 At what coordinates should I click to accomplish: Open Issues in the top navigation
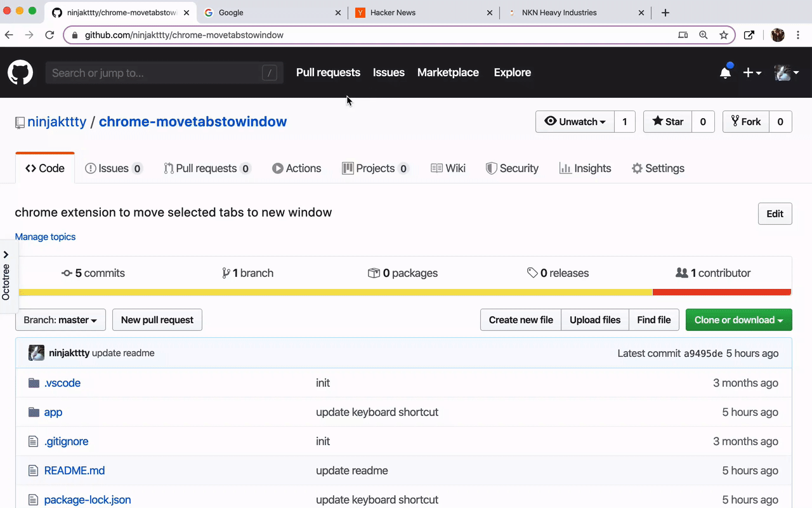(389, 72)
